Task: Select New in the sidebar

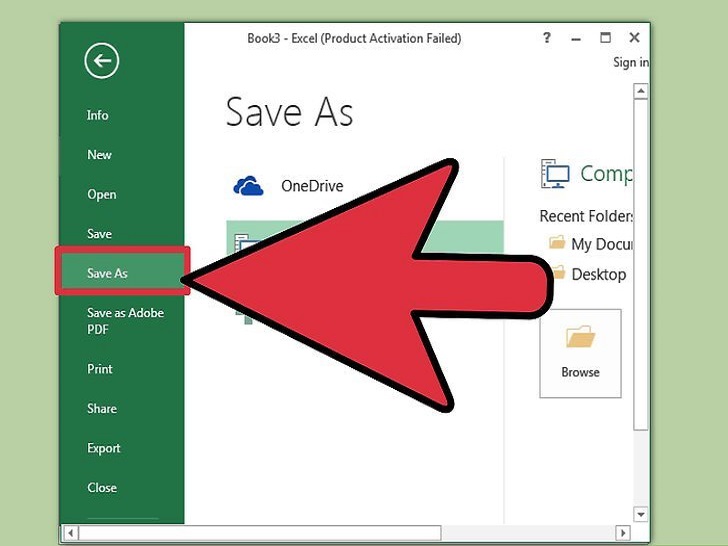Action: coord(99,155)
